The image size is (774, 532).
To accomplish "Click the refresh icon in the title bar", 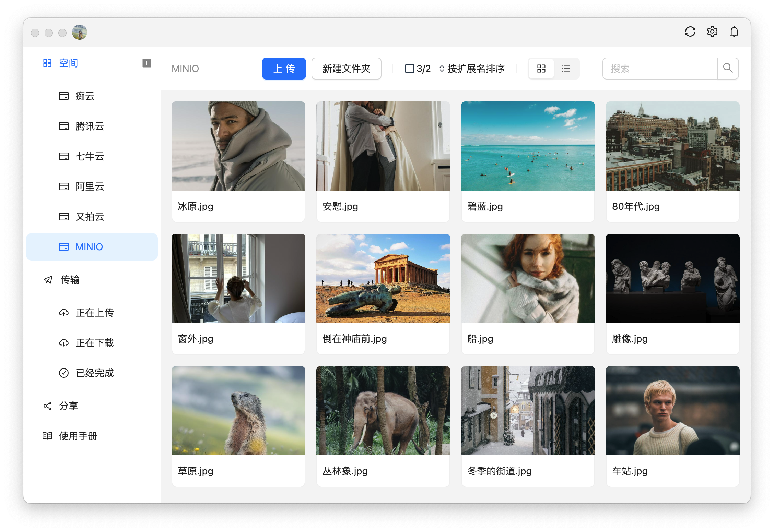I will click(x=690, y=32).
